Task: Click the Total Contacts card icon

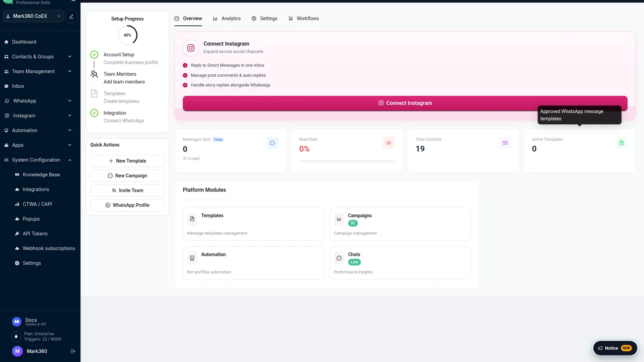Action: [505, 143]
